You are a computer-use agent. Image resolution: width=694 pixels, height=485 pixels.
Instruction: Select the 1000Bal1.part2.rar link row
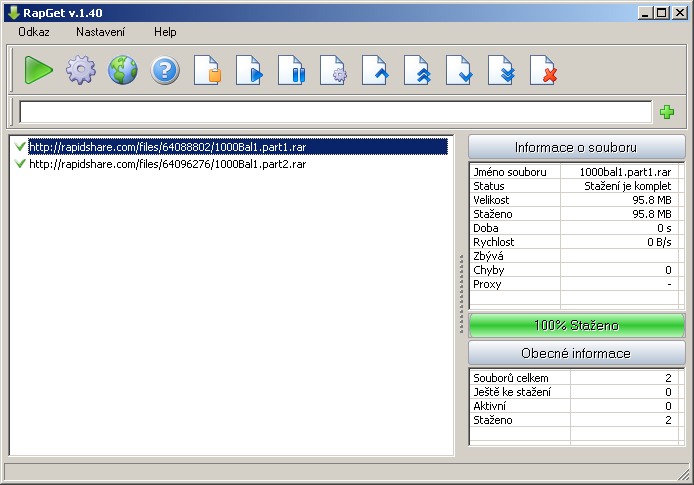[x=167, y=164]
